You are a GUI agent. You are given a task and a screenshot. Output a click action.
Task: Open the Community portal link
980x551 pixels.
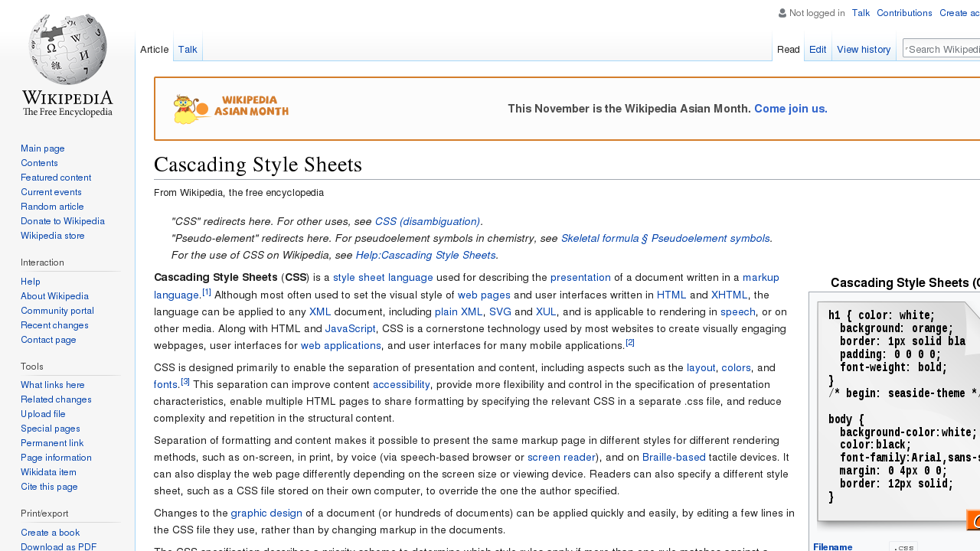(57, 311)
